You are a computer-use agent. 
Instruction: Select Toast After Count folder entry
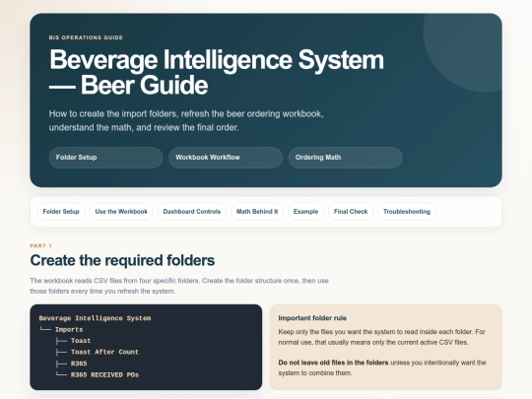[104, 352]
